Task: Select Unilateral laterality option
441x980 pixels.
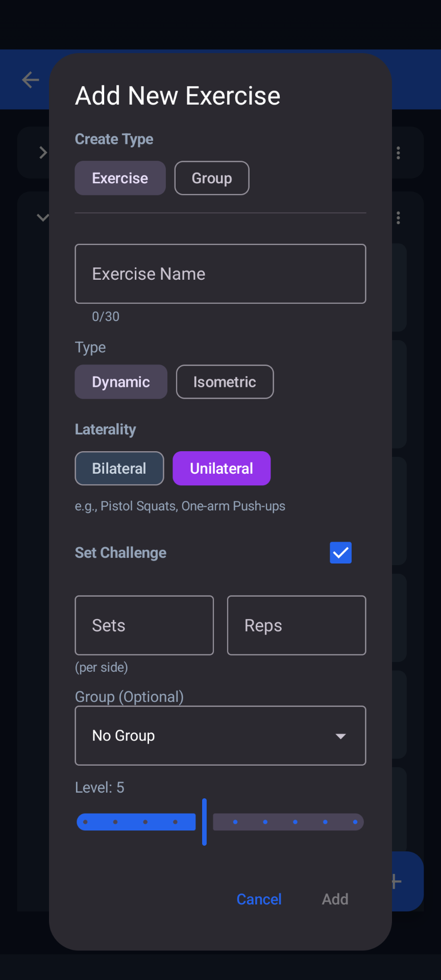Action: pos(222,469)
